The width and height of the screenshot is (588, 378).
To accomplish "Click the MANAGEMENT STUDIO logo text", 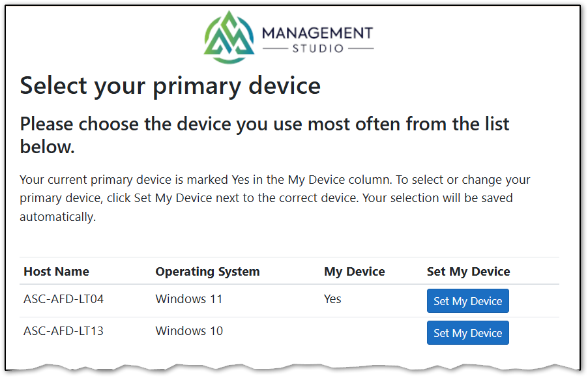I will pos(317,39).
